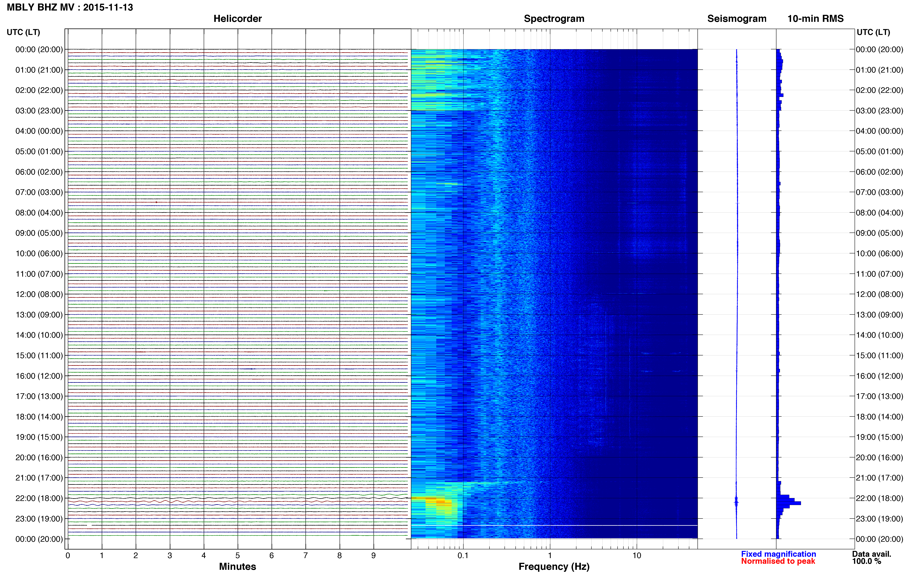Click the 'Data avail.' label
Viewport: 924px width, 578px height.
click(x=872, y=554)
